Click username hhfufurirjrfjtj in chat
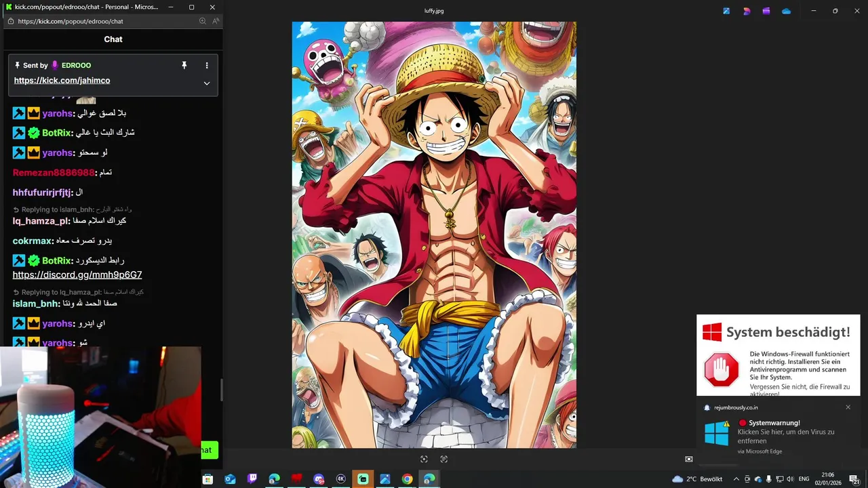868x488 pixels. [42, 192]
